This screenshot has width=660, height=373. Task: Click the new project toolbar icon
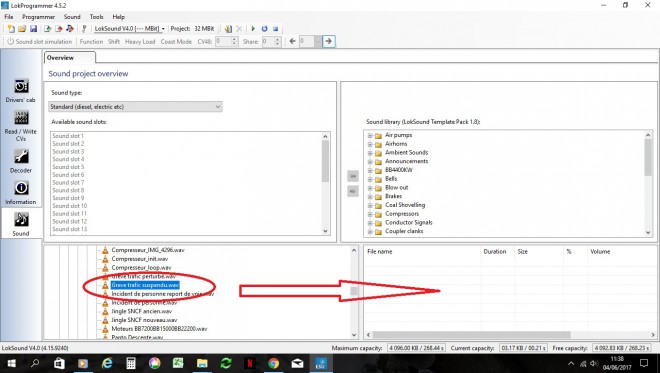click(x=11, y=29)
